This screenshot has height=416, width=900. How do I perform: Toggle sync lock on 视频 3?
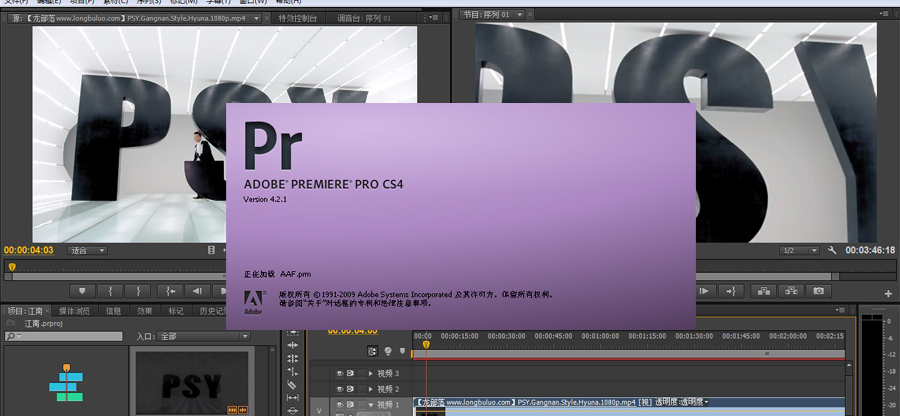(350, 374)
